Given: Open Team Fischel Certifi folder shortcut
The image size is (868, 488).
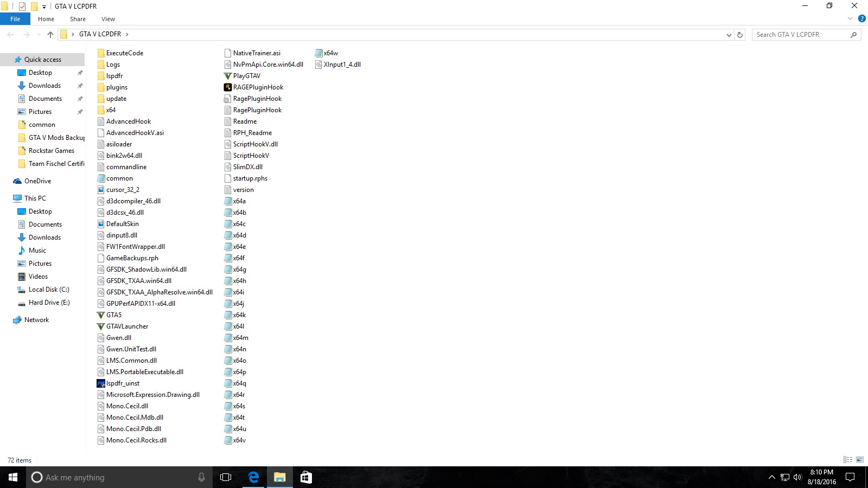Looking at the screenshot, I should [51, 164].
